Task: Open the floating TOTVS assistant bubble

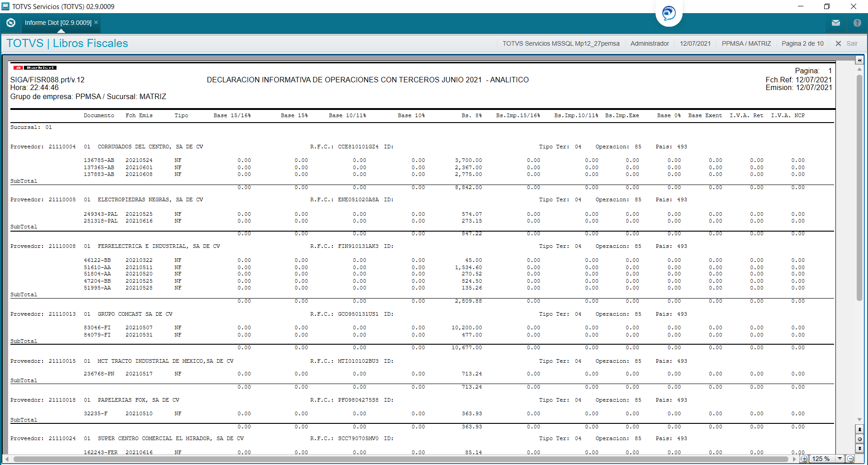Action: coord(669,13)
